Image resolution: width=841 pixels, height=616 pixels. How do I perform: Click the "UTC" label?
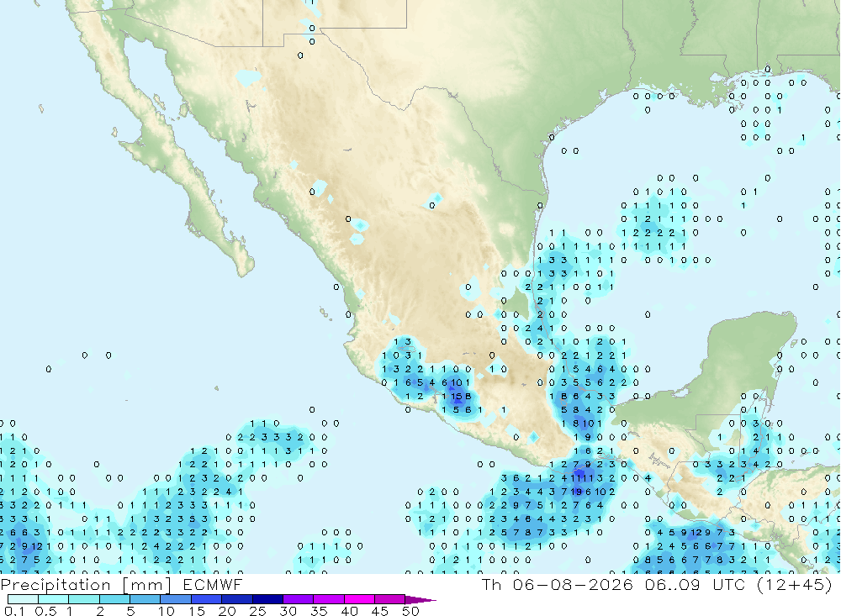(729, 584)
